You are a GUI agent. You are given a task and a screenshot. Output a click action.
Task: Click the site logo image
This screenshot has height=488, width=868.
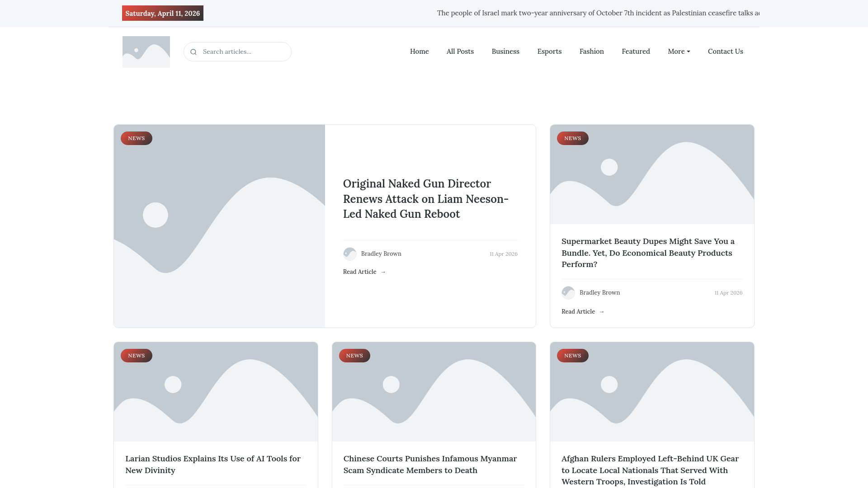[146, 52]
